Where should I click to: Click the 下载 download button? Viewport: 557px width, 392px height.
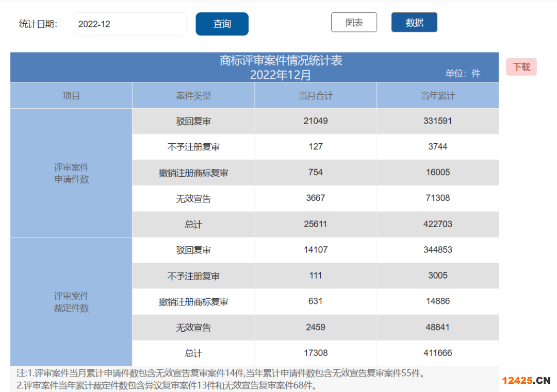pyautogui.click(x=521, y=67)
